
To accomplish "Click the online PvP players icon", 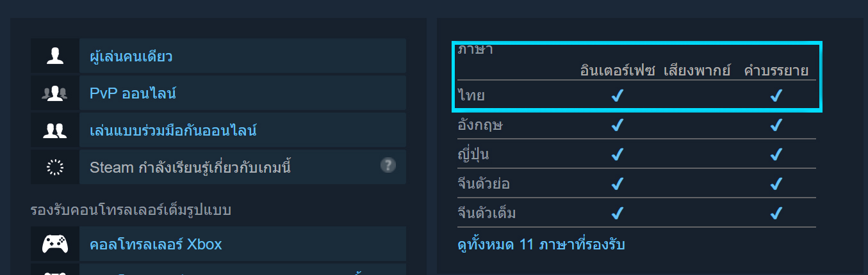I will 55,93.
